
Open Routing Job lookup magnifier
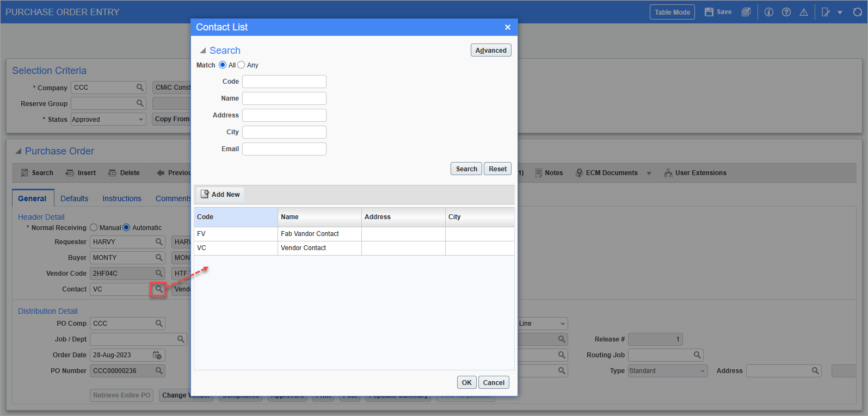[x=697, y=355]
